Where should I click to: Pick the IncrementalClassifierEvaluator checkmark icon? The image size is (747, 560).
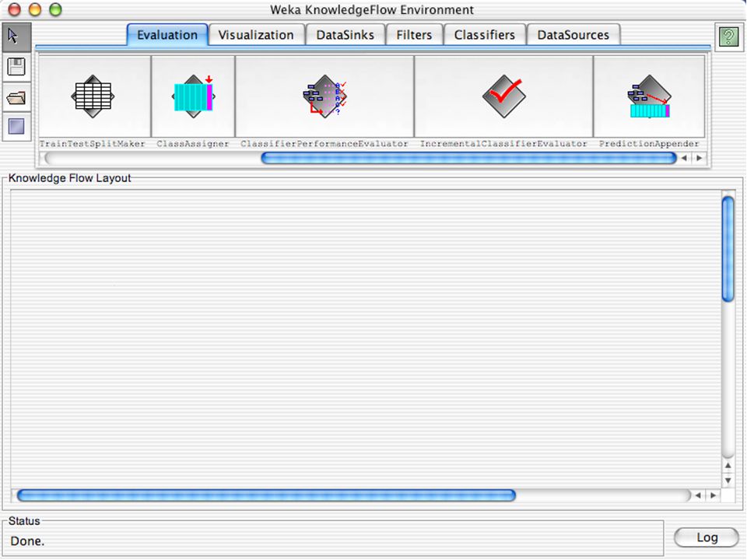[x=504, y=96]
